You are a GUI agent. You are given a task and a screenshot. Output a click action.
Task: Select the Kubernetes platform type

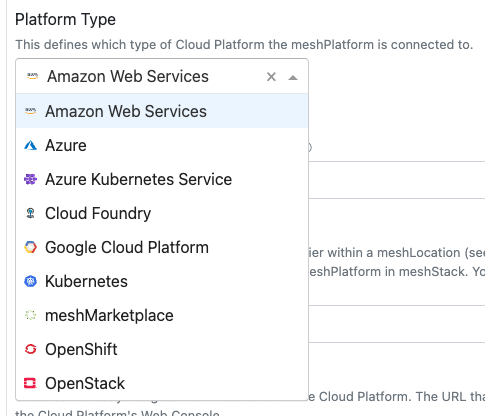[x=162, y=281]
